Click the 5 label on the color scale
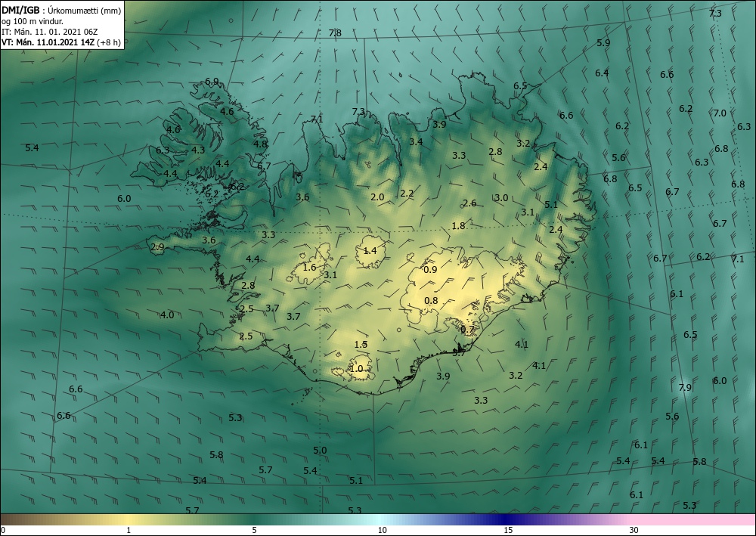The height and width of the screenshot is (536, 756). 254,530
